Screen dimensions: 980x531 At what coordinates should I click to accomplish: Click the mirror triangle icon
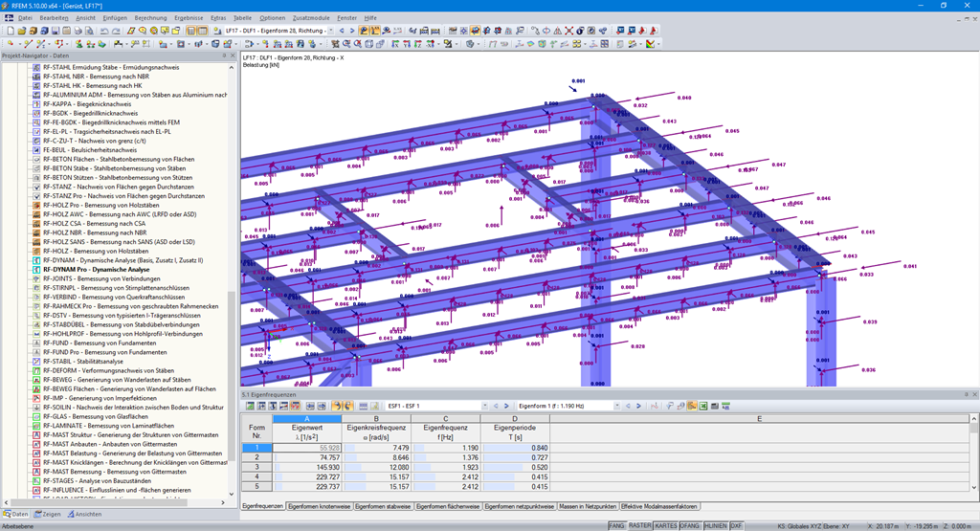(558, 30)
